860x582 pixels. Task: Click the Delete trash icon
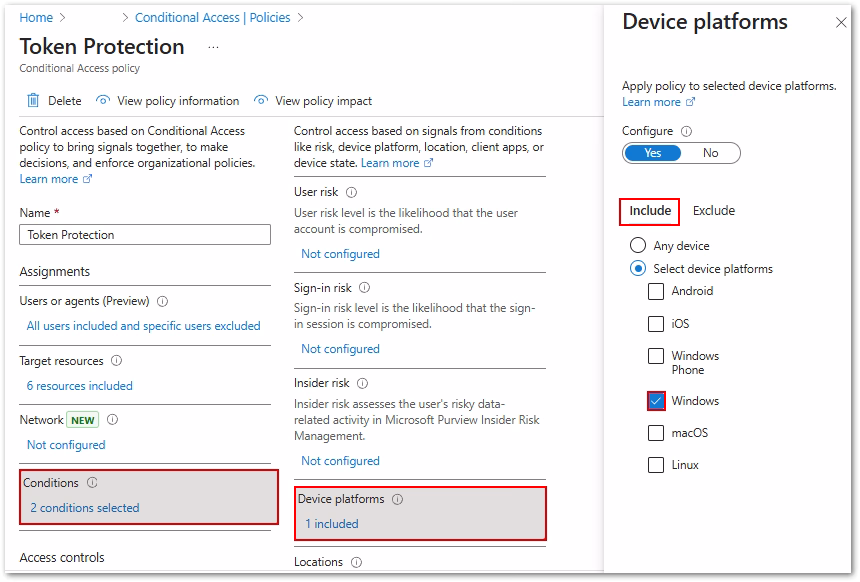click(x=34, y=100)
